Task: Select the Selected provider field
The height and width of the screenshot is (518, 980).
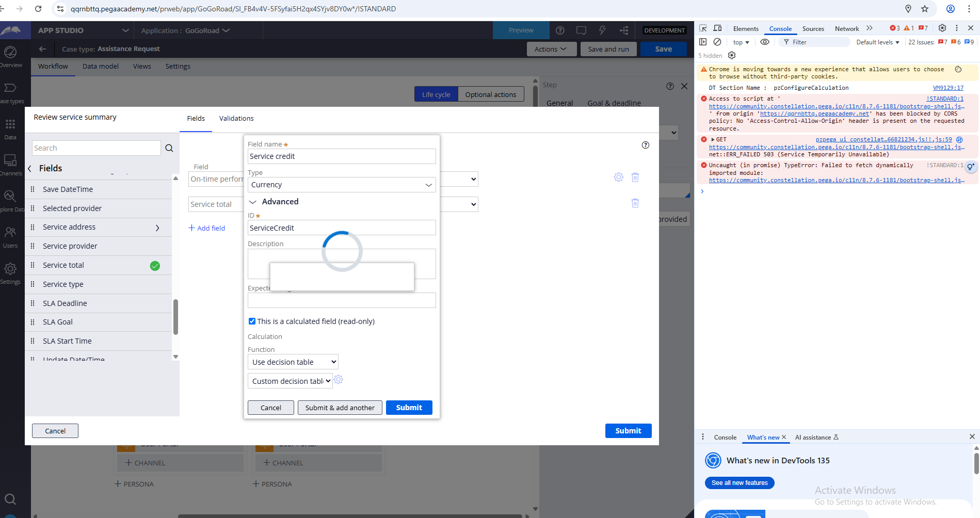Action: point(99,208)
